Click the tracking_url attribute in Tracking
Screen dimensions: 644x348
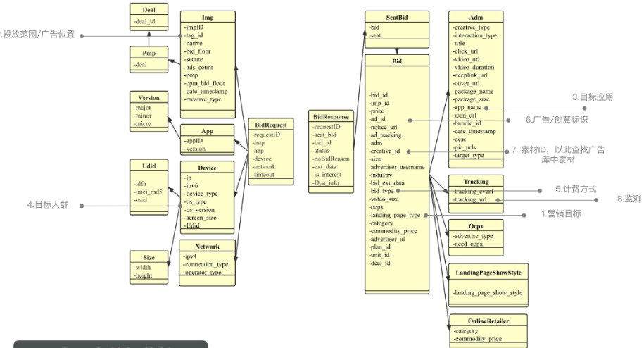[x=474, y=200]
